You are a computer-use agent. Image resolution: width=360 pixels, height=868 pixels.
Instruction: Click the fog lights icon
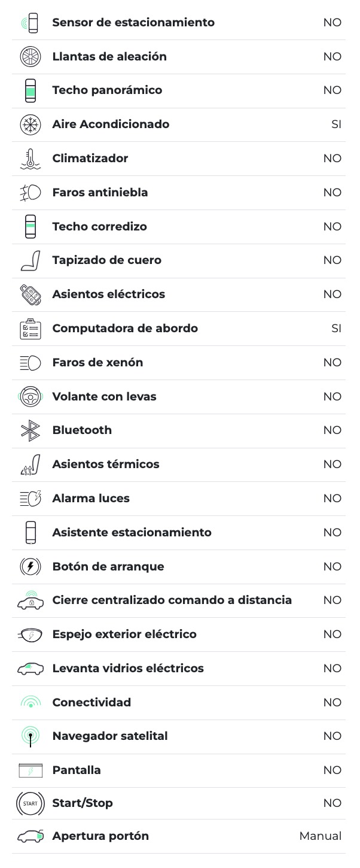(x=30, y=193)
